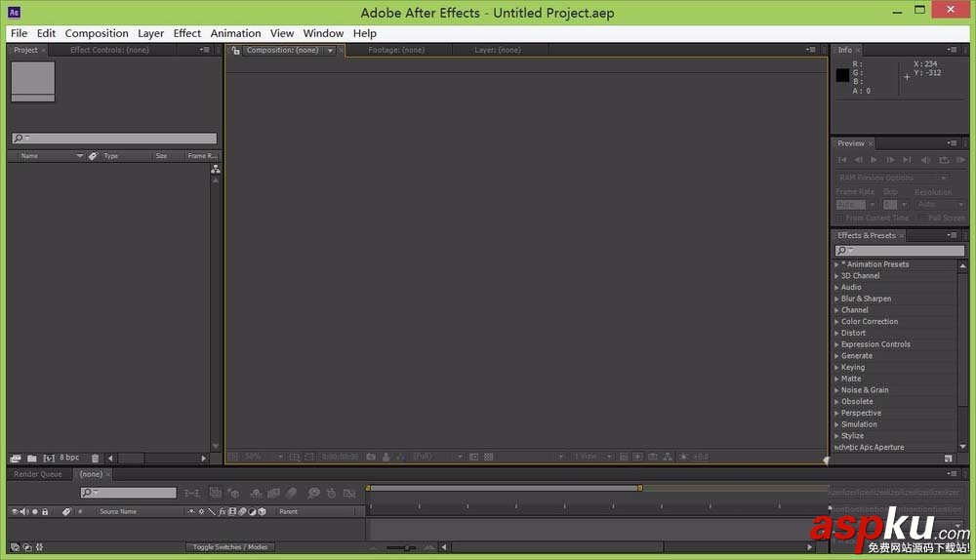This screenshot has width=976, height=560.
Task: Expand the Keying effects category
Action: 836,367
